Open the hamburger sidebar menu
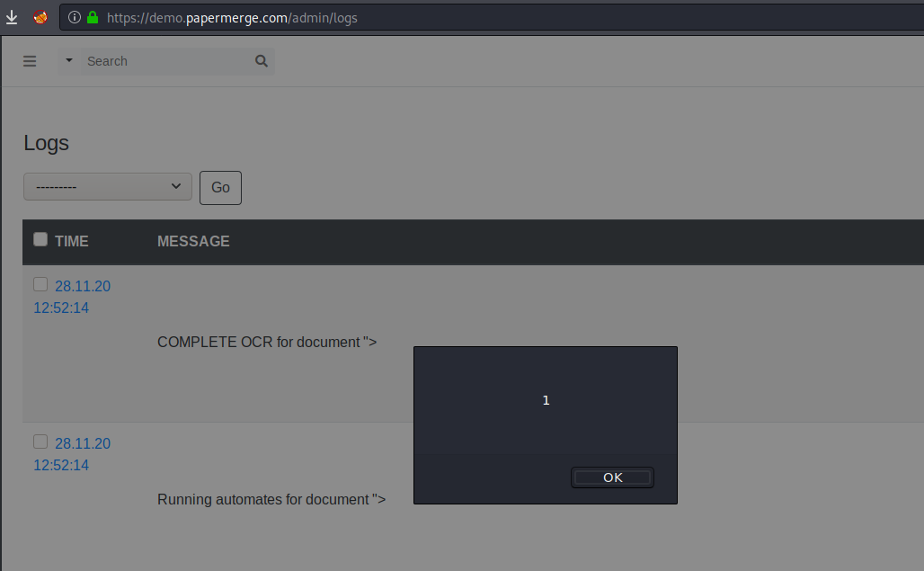This screenshot has height=571, width=924. (x=30, y=61)
